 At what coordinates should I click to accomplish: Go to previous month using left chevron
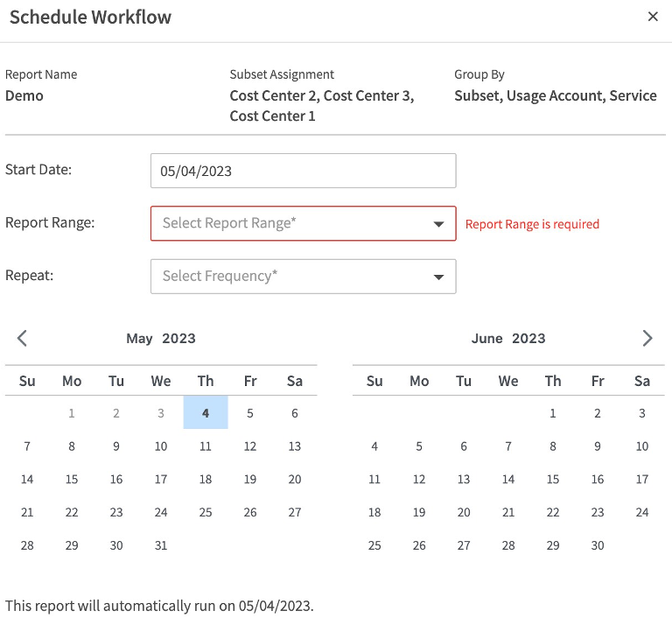23,338
